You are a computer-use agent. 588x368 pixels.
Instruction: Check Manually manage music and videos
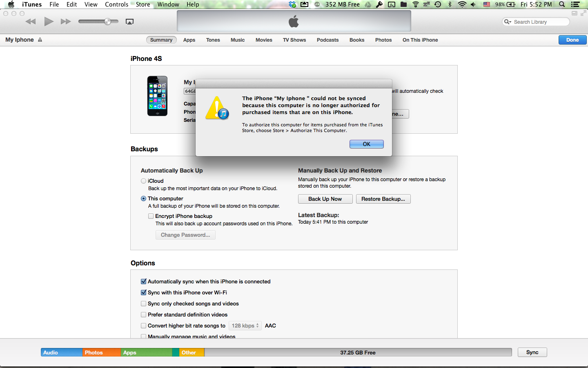143,337
